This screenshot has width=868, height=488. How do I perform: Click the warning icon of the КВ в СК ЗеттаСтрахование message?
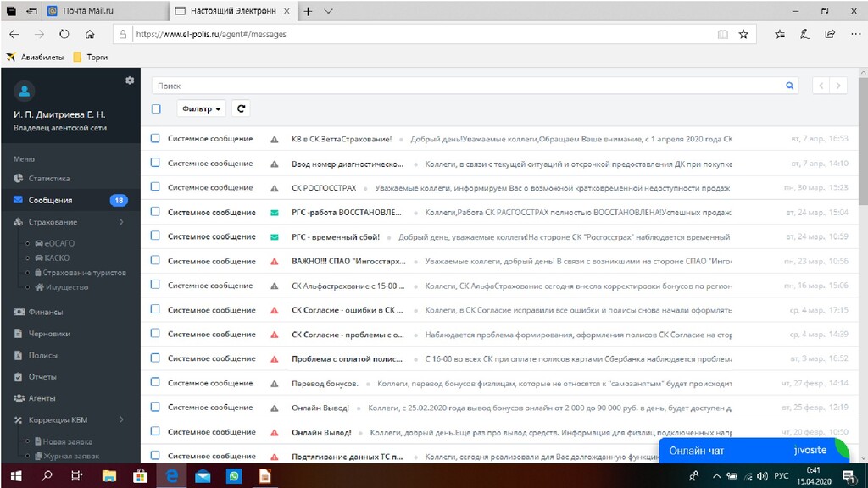(x=274, y=140)
